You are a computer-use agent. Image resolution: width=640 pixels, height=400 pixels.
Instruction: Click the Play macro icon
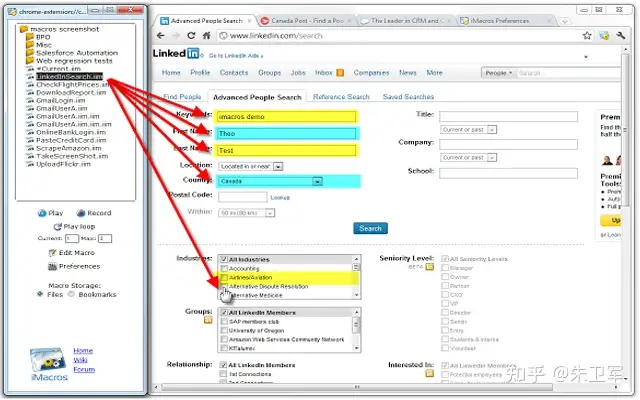(42, 213)
